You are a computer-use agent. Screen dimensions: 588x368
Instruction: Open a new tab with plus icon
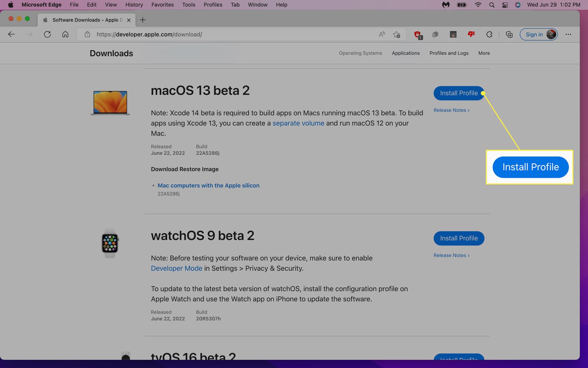point(143,20)
